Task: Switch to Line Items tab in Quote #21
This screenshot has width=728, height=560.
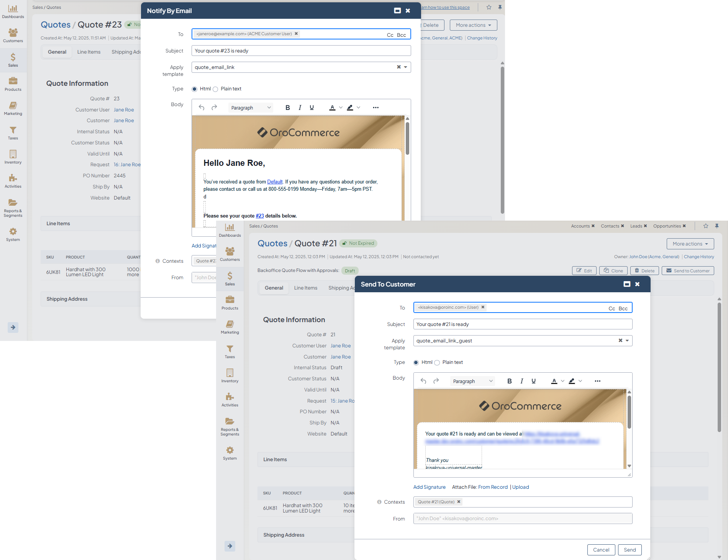Action: tap(306, 288)
